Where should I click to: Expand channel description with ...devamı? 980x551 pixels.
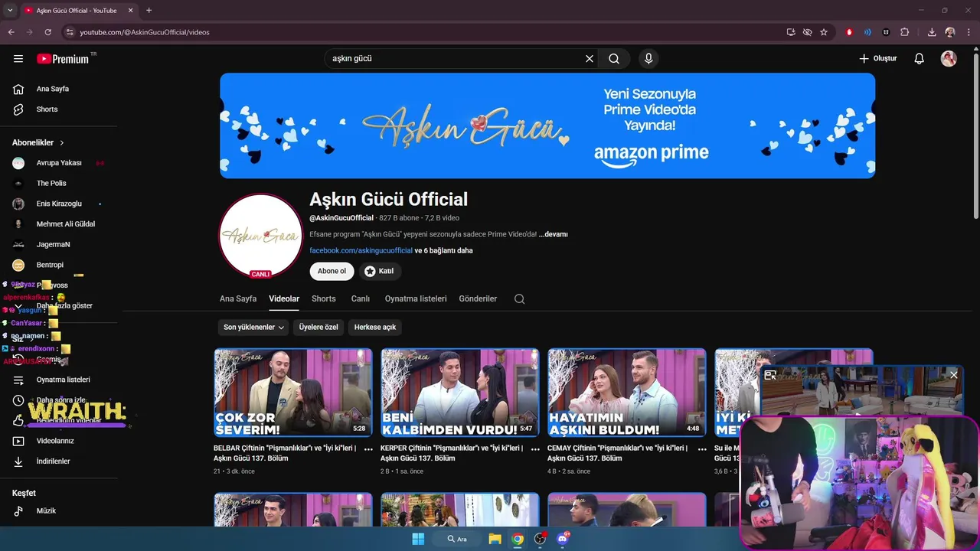click(554, 234)
